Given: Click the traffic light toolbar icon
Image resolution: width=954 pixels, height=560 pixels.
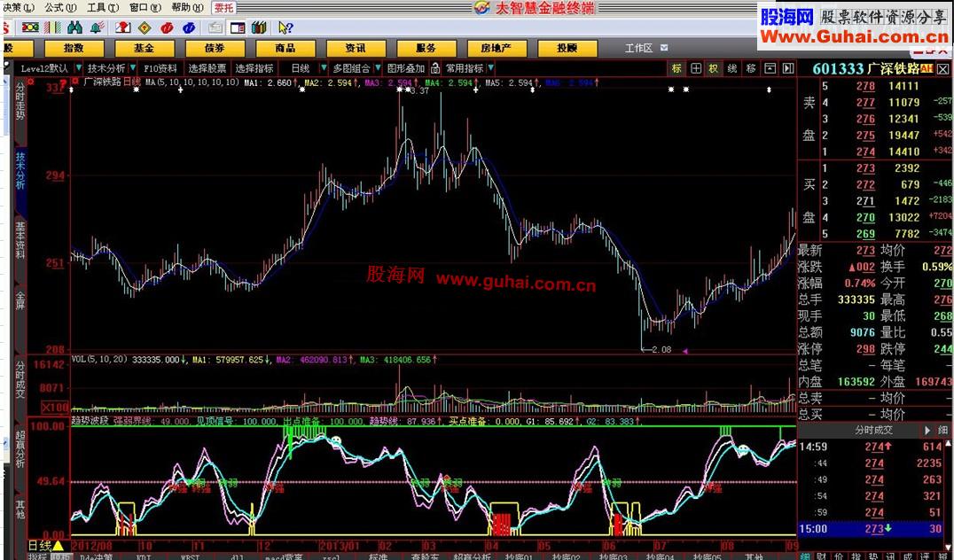Looking at the screenshot, I should (30, 27).
